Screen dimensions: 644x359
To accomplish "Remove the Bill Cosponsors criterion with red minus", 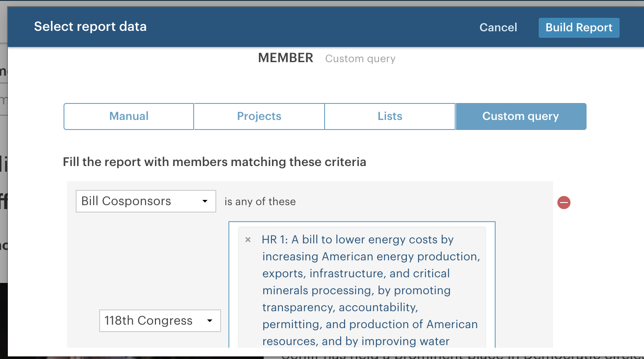I will tap(564, 203).
